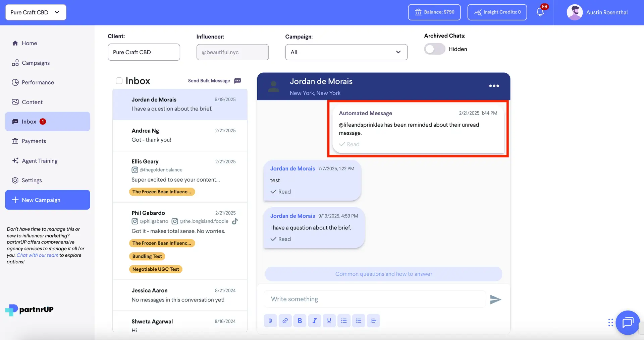Toggle Hidden for Archived Chats
Image resolution: width=644 pixels, height=340 pixels.
(434, 49)
